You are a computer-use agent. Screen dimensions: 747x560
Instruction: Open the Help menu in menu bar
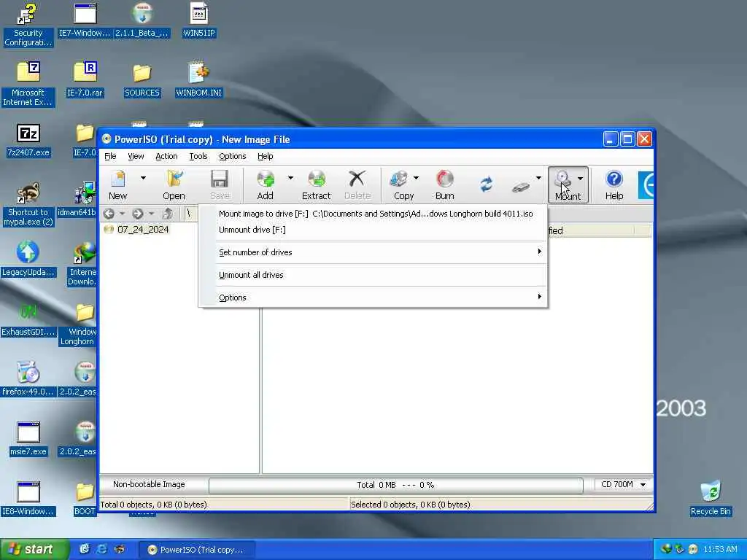click(x=266, y=156)
